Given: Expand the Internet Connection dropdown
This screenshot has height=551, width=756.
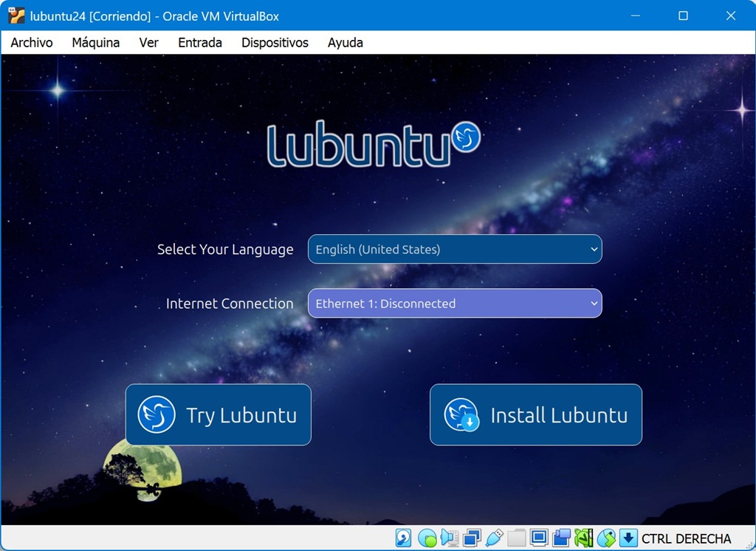Looking at the screenshot, I should (455, 304).
